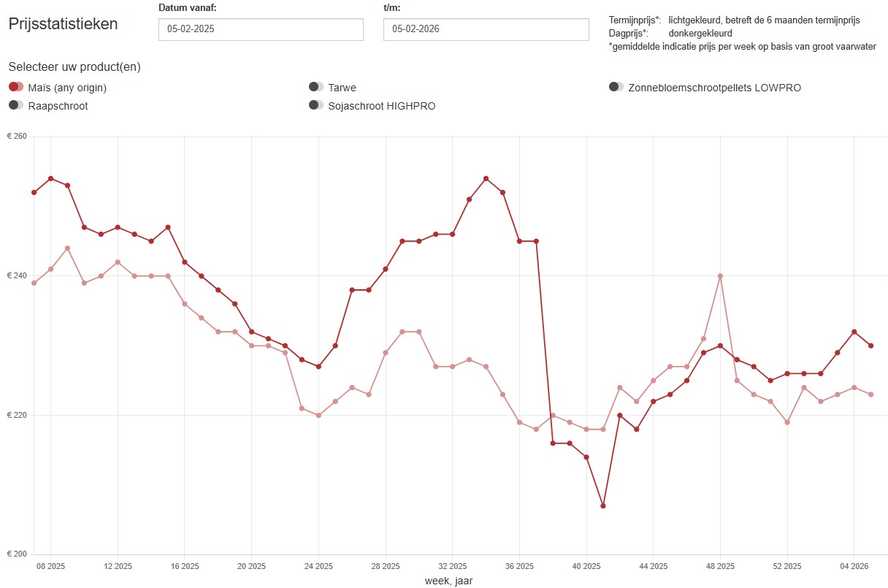Open the t/m end date field
Viewport: 888px width, 588px height.
pyautogui.click(x=486, y=29)
